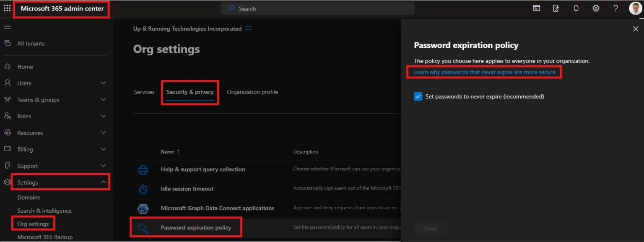
Task: Open the feedback icon in the top bar
Action: [x=556, y=8]
